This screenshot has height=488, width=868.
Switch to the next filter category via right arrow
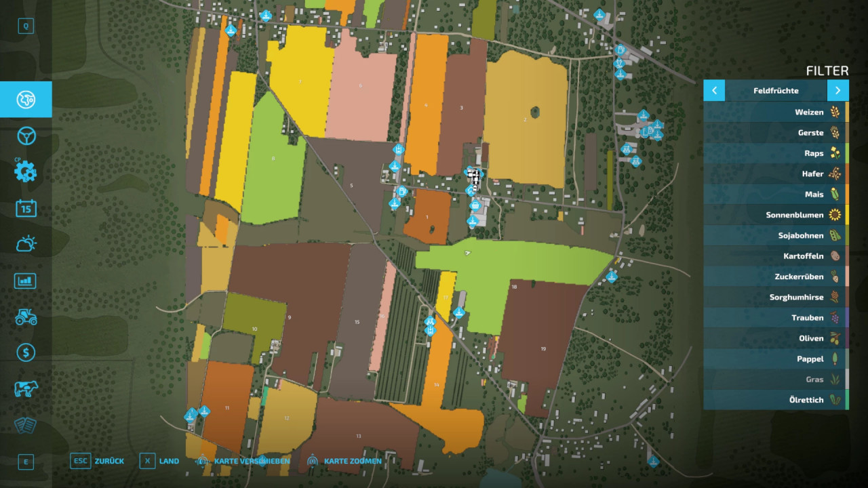pos(838,89)
